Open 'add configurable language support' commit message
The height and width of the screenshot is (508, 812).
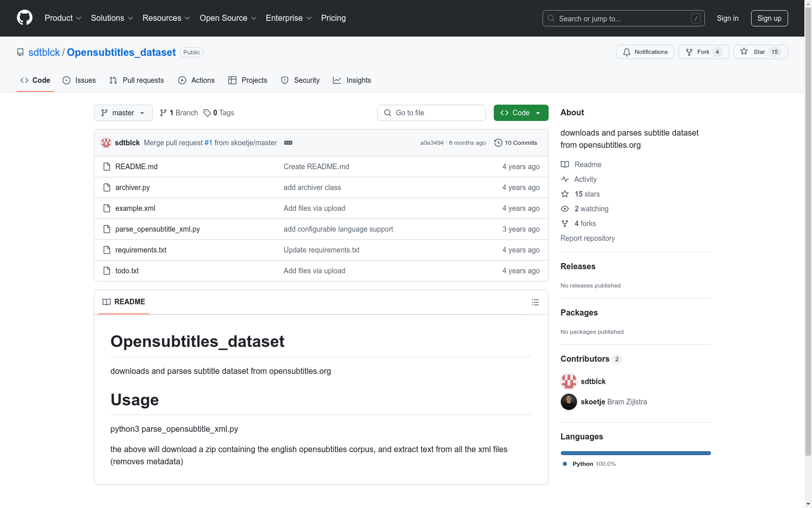(339, 229)
